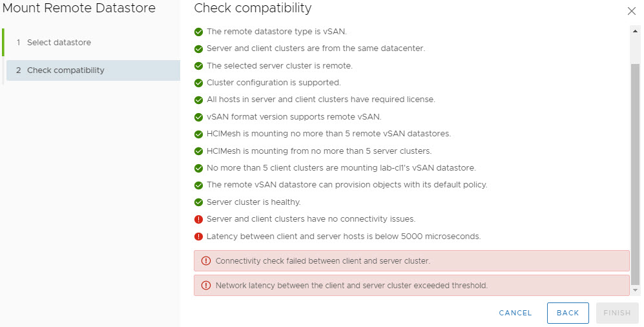The height and width of the screenshot is (327, 644).
Task: Select step 2 Check compatibility
Action: (65, 70)
